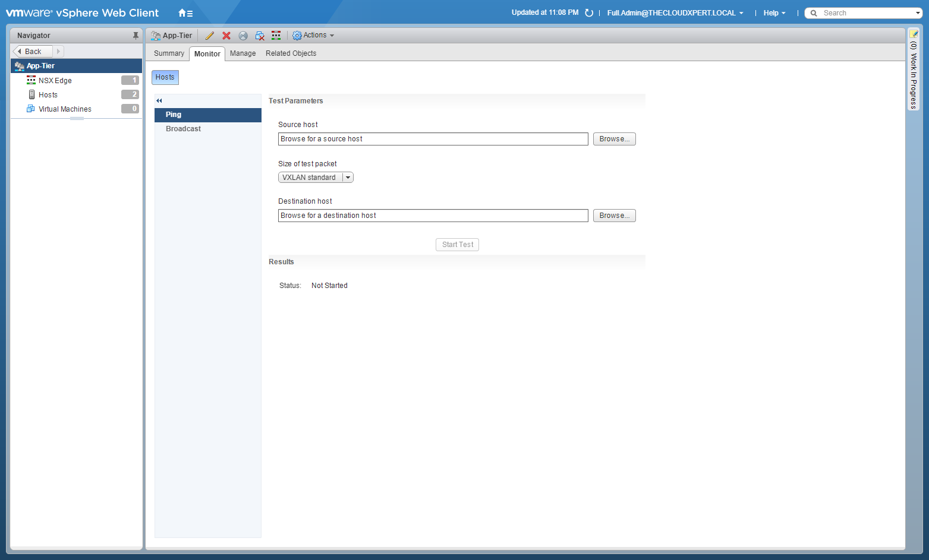Select Broadcast test in the list
The height and width of the screenshot is (560, 929).
tap(183, 129)
